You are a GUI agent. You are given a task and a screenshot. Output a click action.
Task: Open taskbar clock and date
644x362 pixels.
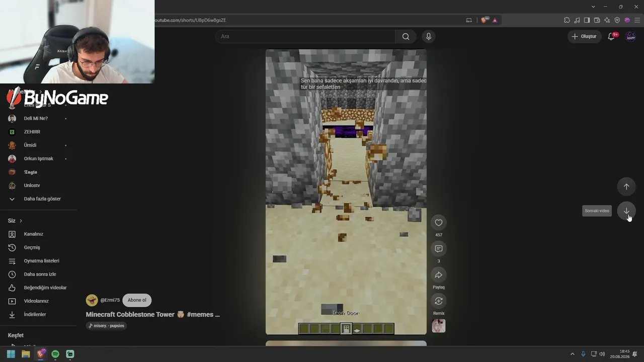(x=620, y=354)
